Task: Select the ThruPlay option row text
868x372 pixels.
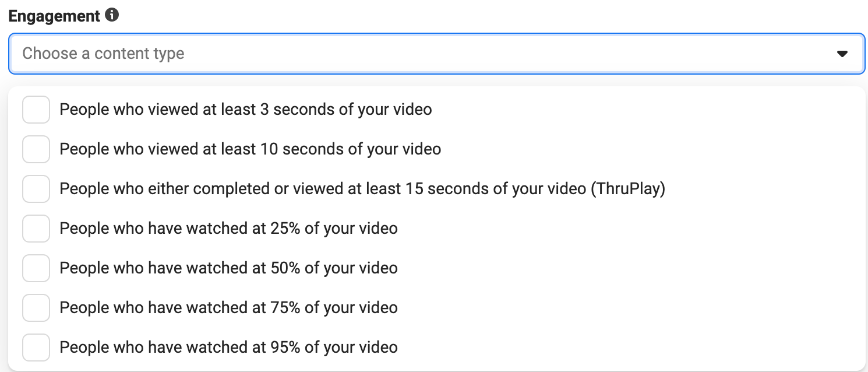Action: pos(363,188)
